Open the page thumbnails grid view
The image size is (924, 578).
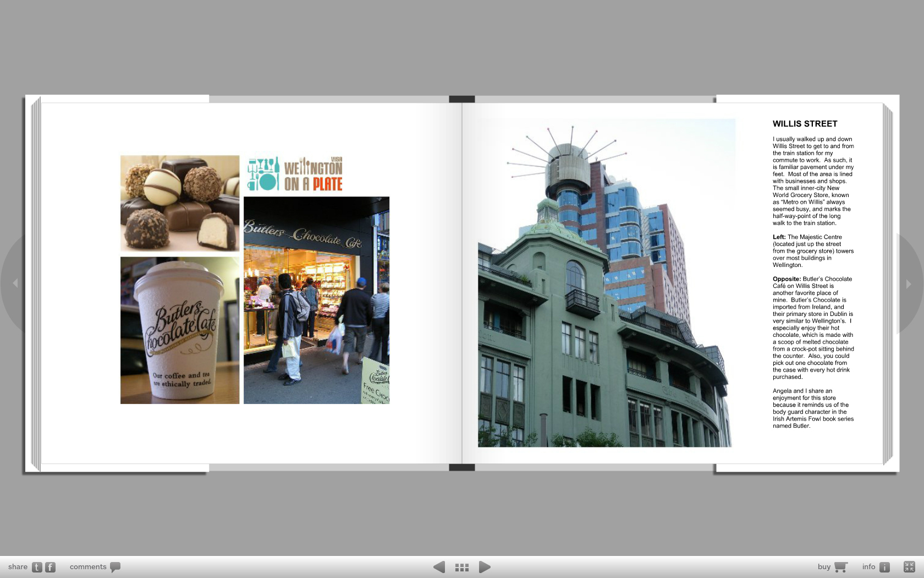tap(462, 567)
